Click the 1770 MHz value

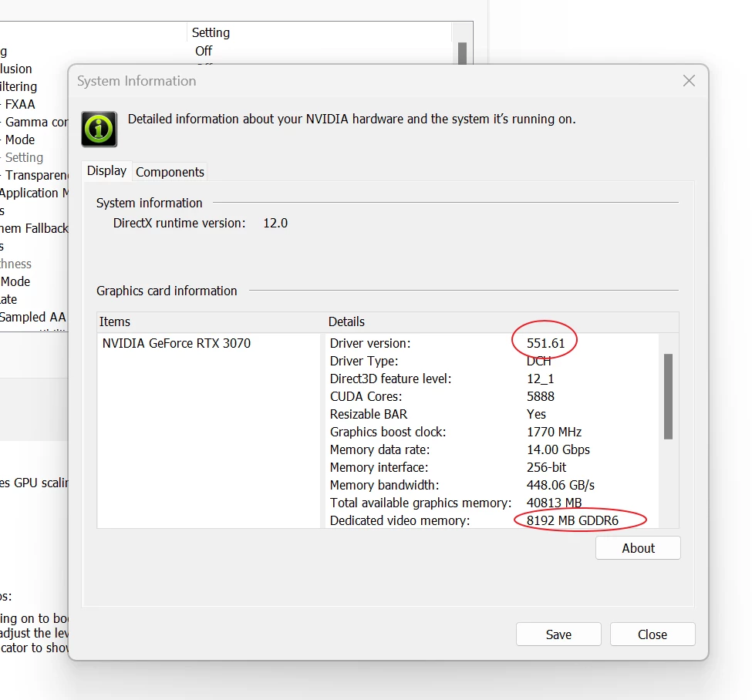[x=554, y=432]
